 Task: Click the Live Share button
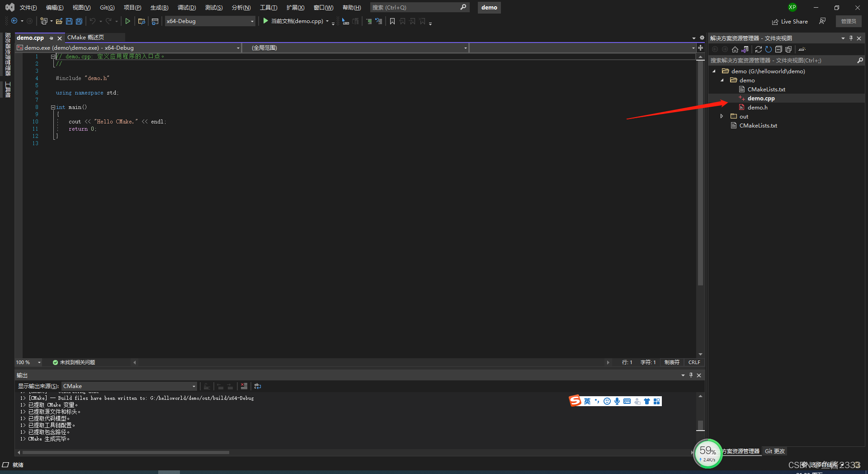(x=790, y=21)
